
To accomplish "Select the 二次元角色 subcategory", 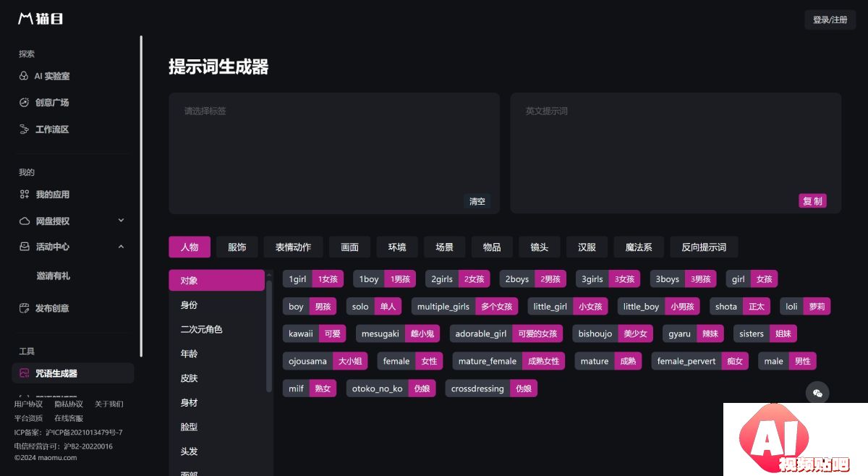I will (216, 329).
